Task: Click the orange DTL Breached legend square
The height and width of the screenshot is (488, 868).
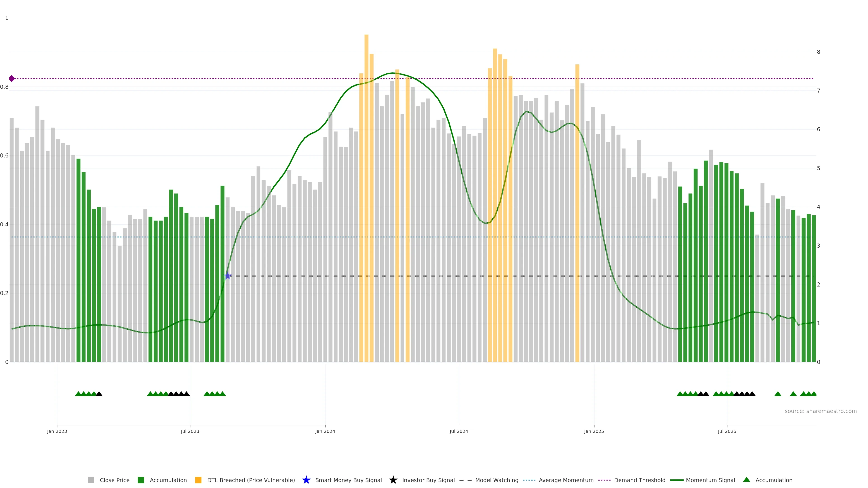Action: 198,480
